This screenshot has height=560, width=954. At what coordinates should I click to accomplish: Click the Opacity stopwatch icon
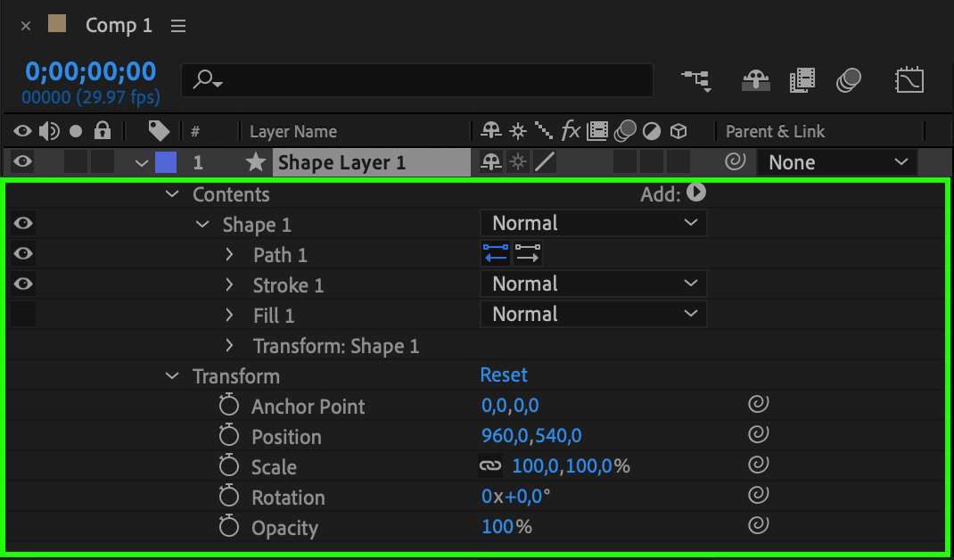[229, 527]
